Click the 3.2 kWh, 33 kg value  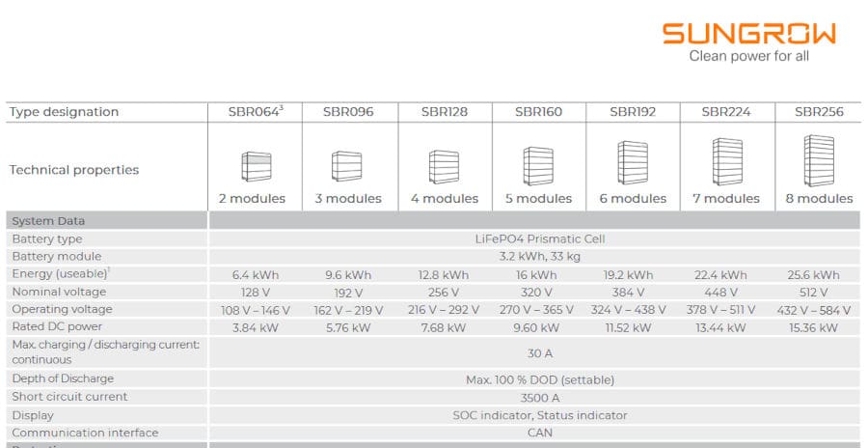(x=540, y=257)
